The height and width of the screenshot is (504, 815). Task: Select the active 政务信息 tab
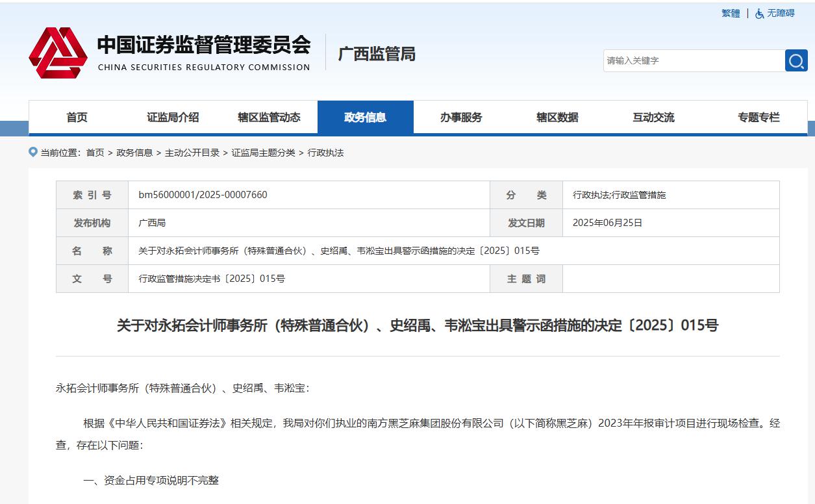point(365,118)
